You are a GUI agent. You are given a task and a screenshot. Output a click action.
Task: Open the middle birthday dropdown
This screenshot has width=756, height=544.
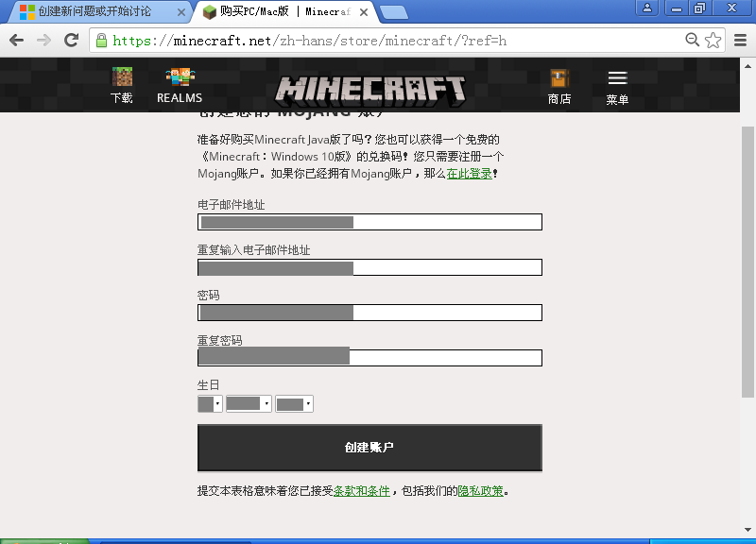[249, 404]
